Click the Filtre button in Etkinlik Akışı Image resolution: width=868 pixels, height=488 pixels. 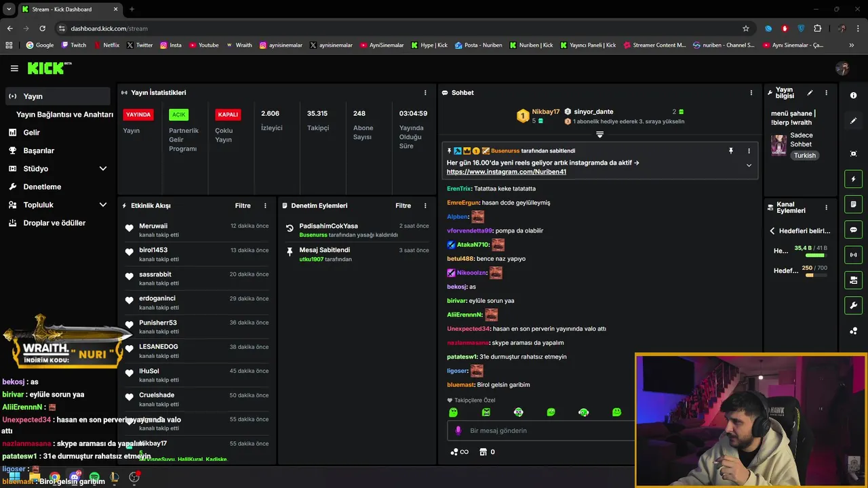click(243, 205)
